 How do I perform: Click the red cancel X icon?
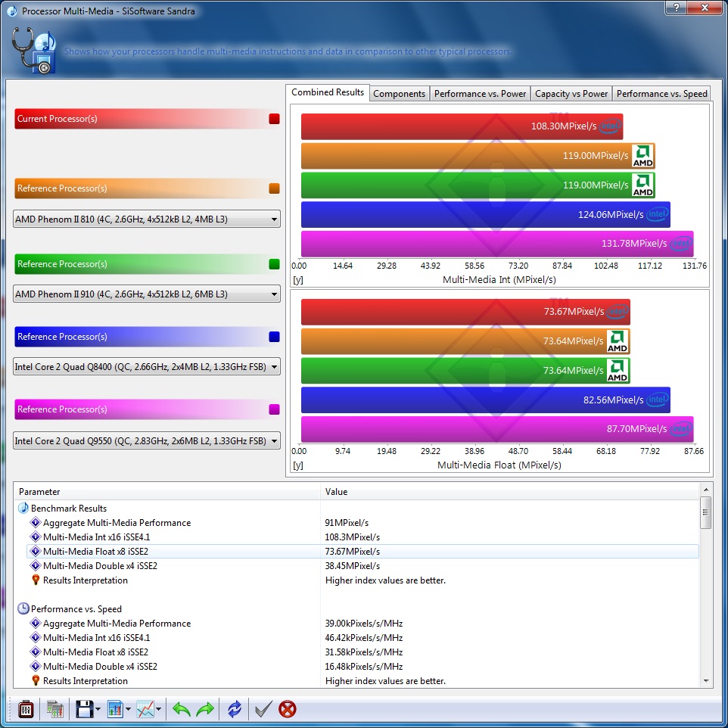(x=288, y=709)
